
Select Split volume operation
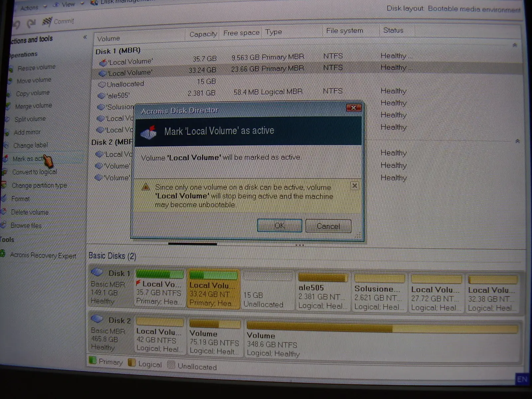30,119
